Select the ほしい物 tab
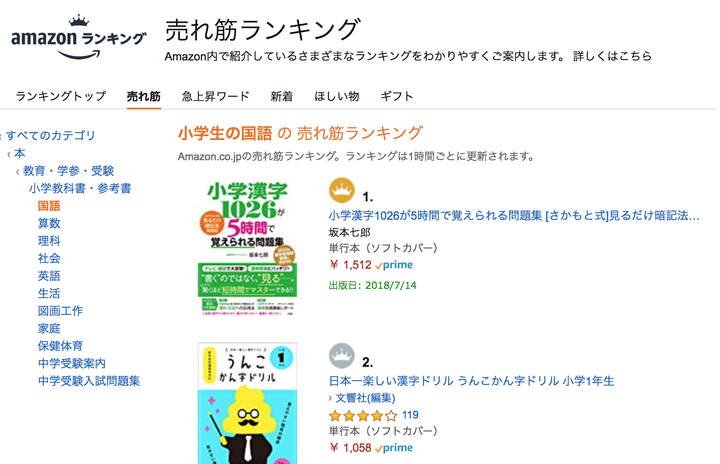 [x=337, y=96]
